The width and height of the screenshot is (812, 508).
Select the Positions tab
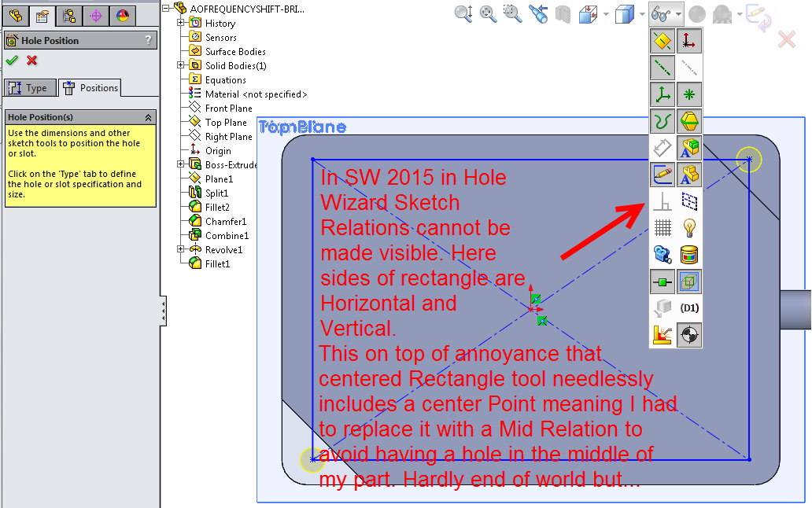[x=90, y=88]
